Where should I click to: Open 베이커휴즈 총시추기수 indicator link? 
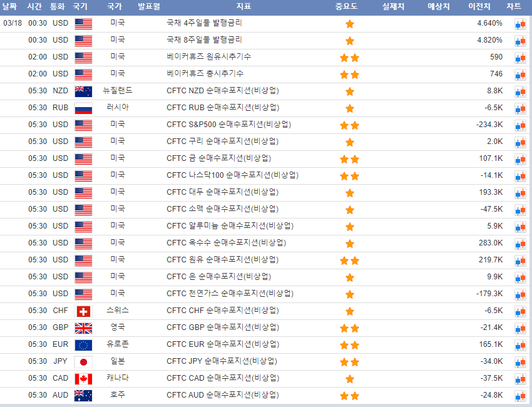coord(205,74)
